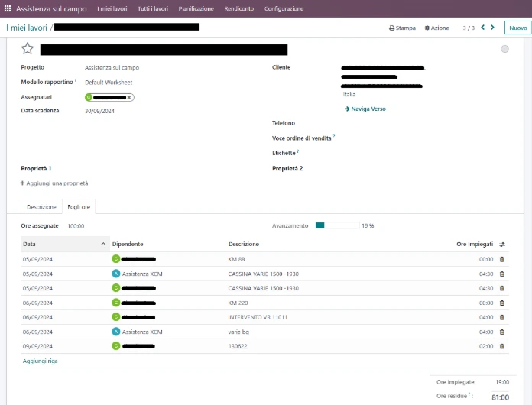532x405 pixels.
Task: Click the Nuovo button
Action: 518,28
